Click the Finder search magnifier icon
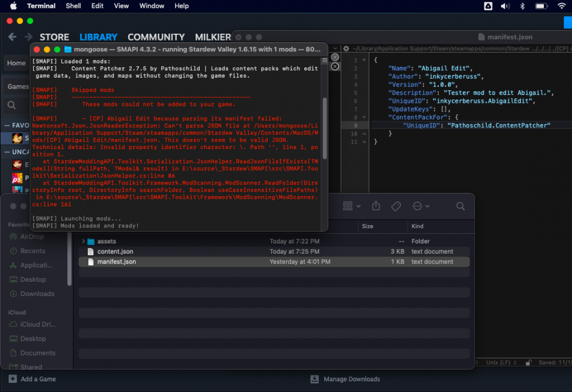Screen dimensions: 572x392 [x=460, y=206]
